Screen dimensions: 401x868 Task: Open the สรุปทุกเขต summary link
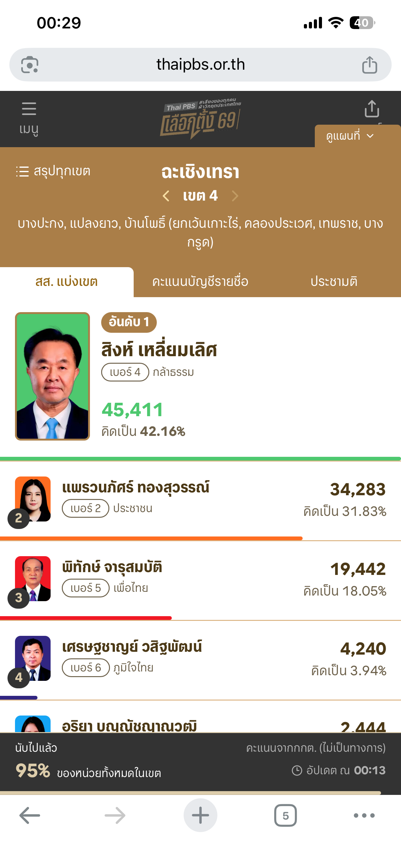pyautogui.click(x=53, y=171)
